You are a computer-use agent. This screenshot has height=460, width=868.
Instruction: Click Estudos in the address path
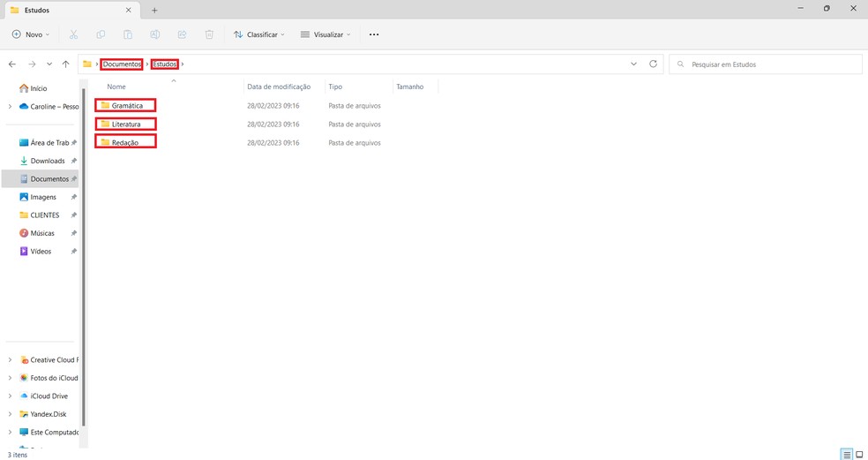[165, 64]
